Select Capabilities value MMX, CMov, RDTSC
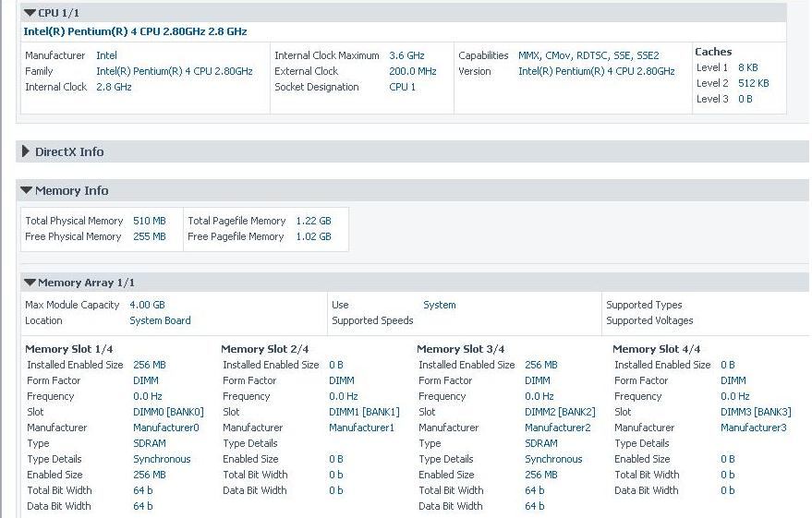This screenshot has height=518, width=812. (588, 55)
